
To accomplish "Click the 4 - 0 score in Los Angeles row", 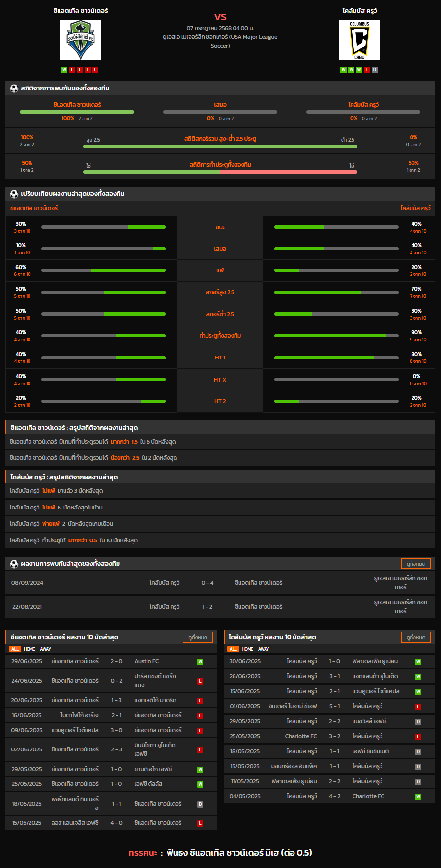I will pyautogui.click(x=117, y=823).
